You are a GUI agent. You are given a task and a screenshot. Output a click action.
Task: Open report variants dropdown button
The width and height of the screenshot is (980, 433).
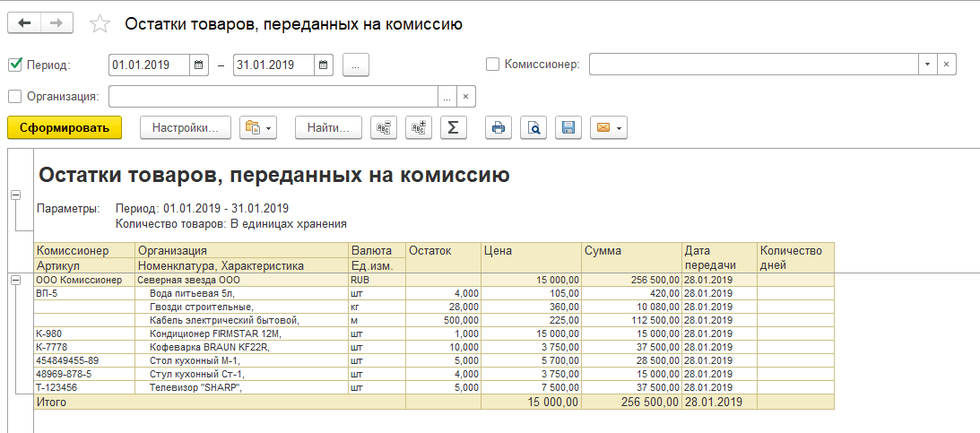click(258, 128)
